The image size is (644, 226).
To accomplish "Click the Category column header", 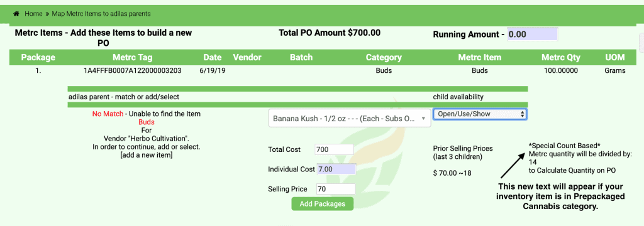I will pyautogui.click(x=384, y=57).
